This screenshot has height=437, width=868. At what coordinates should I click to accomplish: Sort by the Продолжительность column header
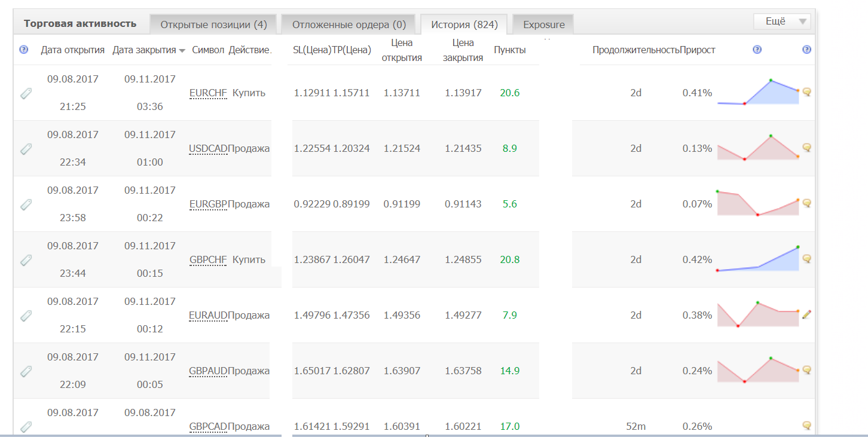tap(636, 50)
